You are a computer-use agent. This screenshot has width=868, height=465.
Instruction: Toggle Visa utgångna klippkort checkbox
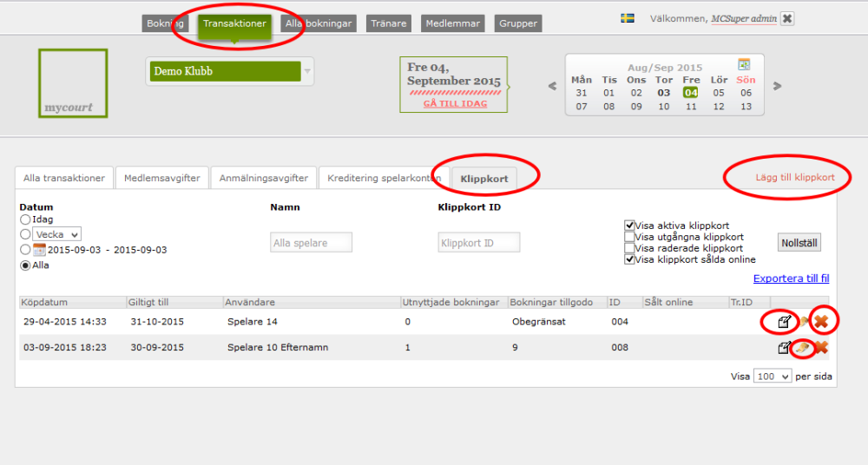click(628, 237)
